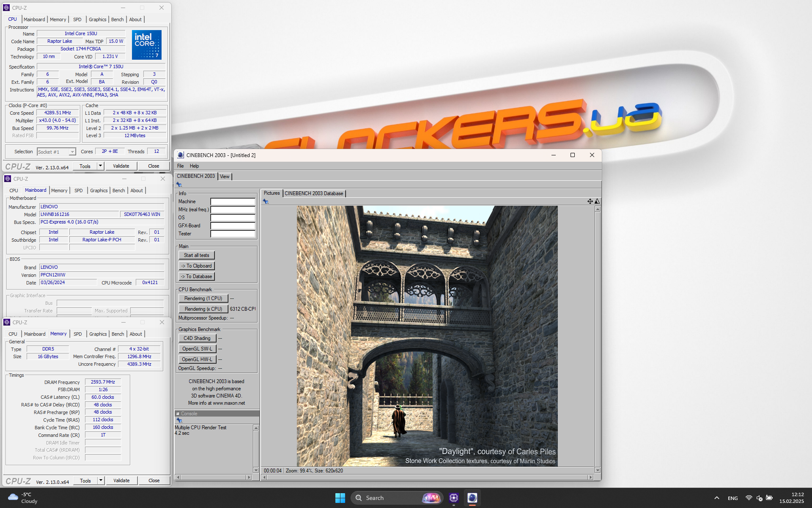The height and width of the screenshot is (508, 812).
Task: Run Rendering (1 CPU) benchmark
Action: pyautogui.click(x=203, y=298)
